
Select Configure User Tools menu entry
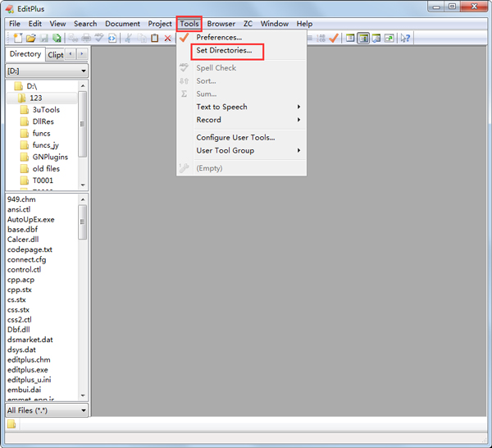[235, 137]
